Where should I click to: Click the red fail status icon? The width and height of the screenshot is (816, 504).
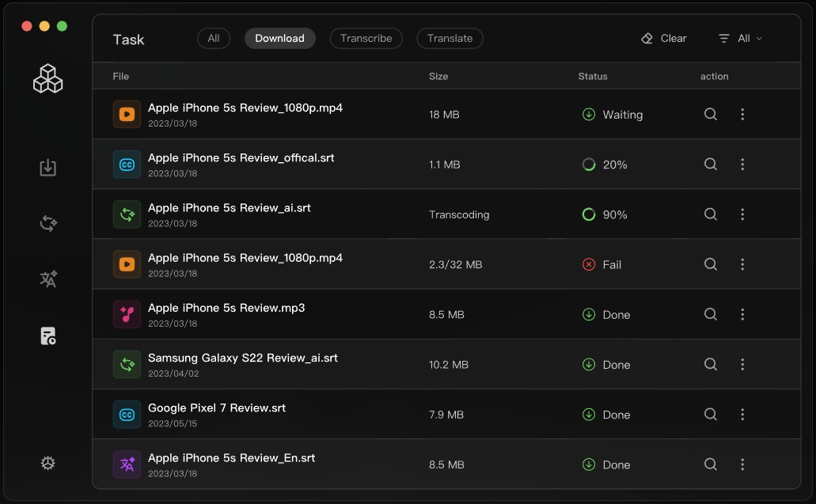pos(589,264)
